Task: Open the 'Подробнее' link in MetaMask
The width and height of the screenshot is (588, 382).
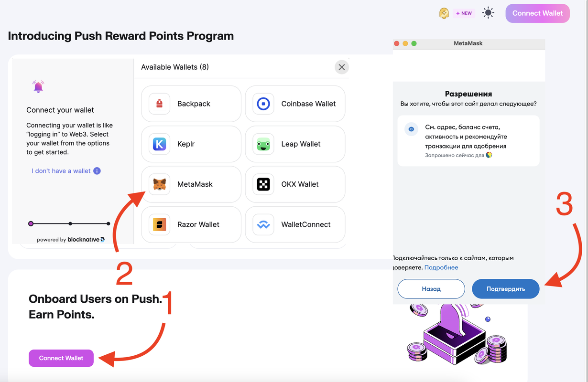Action: [441, 267]
